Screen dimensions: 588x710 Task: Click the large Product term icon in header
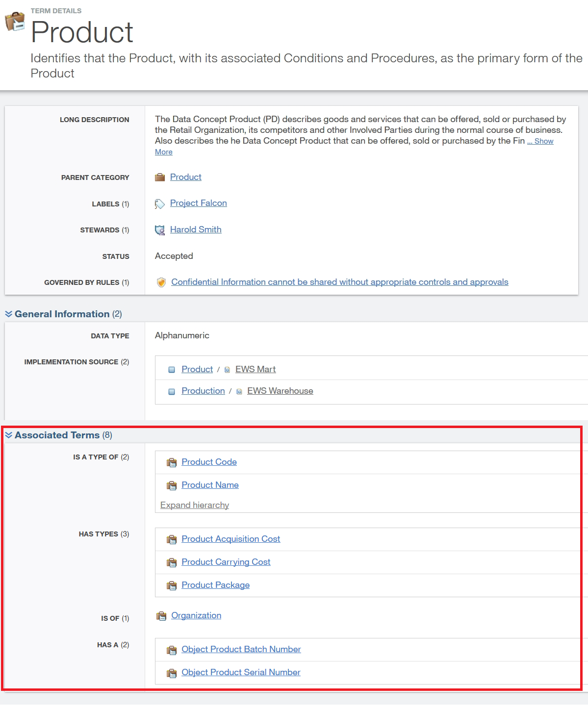[15, 22]
